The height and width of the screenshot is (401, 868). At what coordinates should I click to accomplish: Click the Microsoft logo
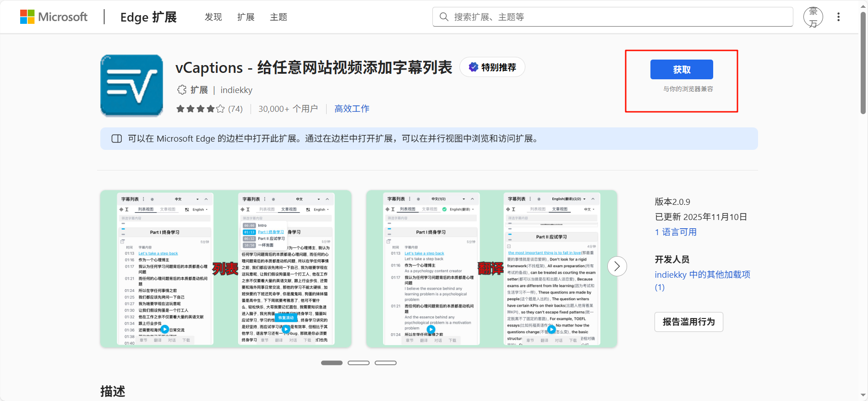pyautogui.click(x=54, y=17)
